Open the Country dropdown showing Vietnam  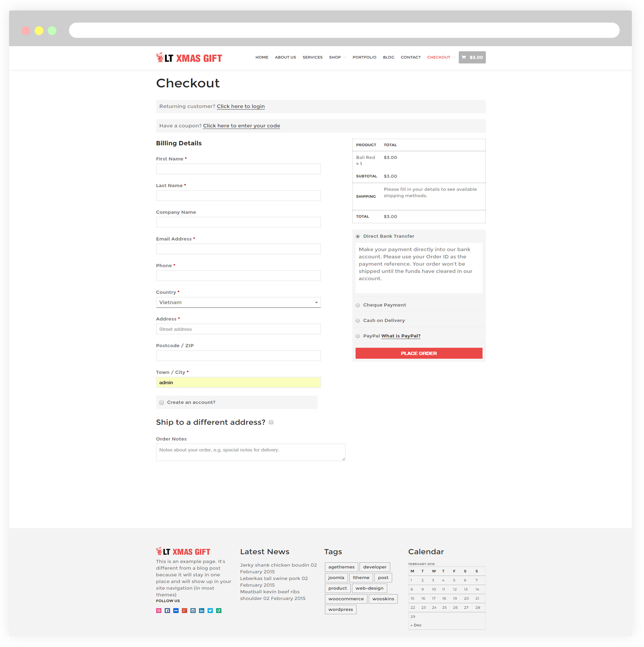point(238,302)
